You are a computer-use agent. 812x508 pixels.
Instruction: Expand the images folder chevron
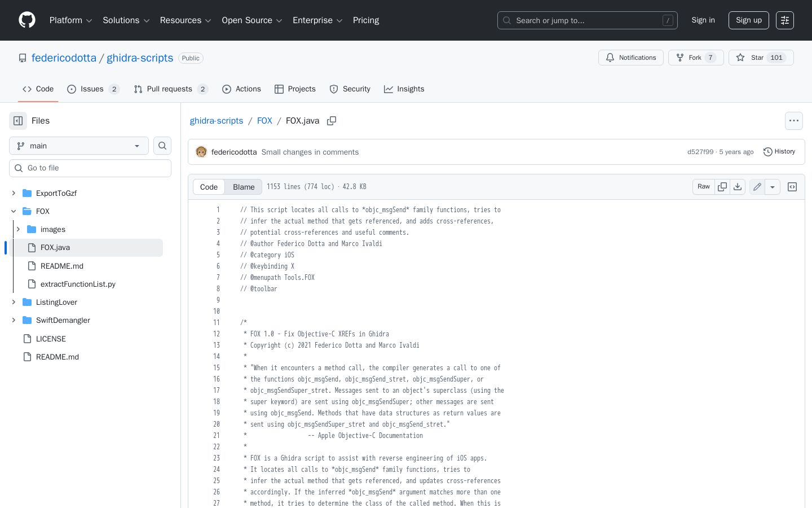click(x=18, y=229)
